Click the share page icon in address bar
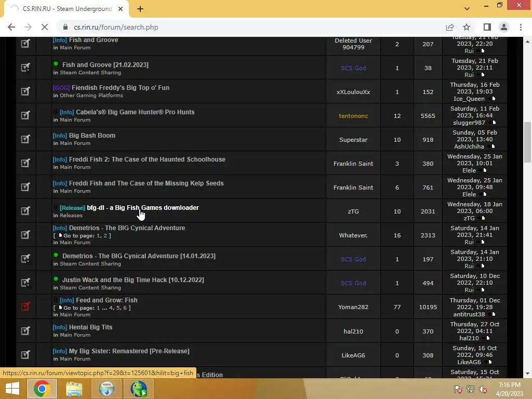 pos(450,27)
